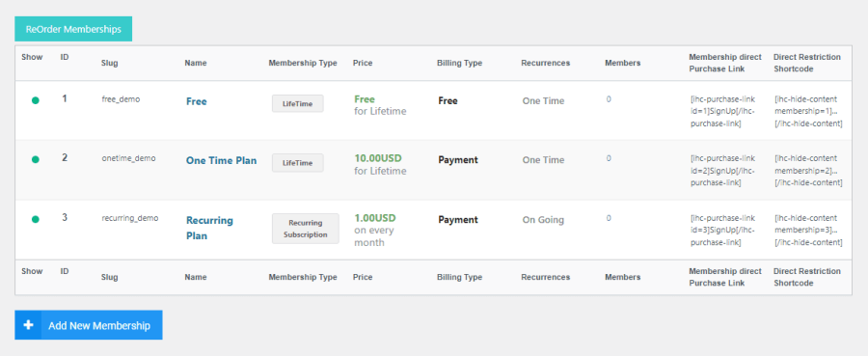
Task: Click the top Recurrences column header
Action: coord(545,63)
